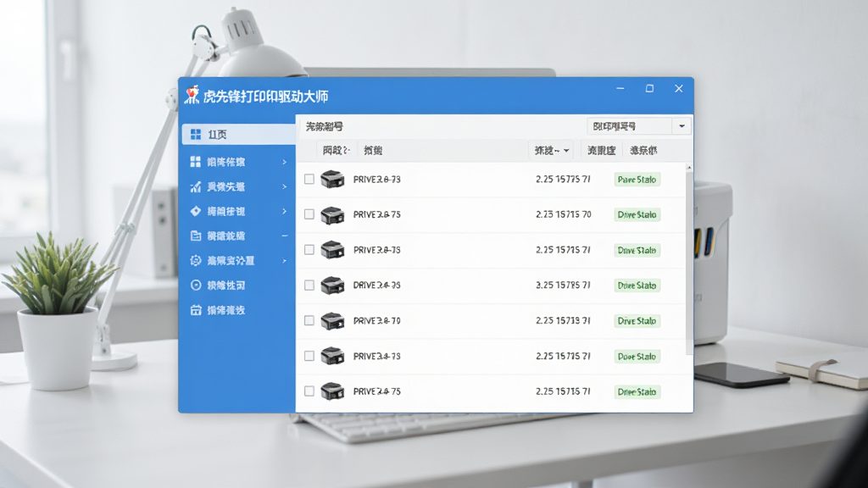The height and width of the screenshot is (488, 868).
Task: Expand the chevron beside the bar chart item
Action: pyautogui.click(x=285, y=186)
